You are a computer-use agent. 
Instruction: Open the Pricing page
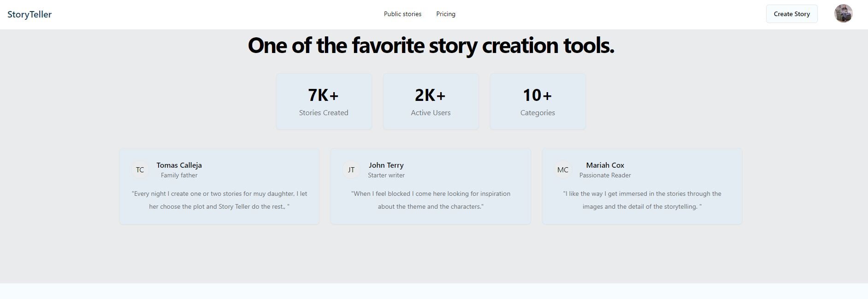click(446, 14)
